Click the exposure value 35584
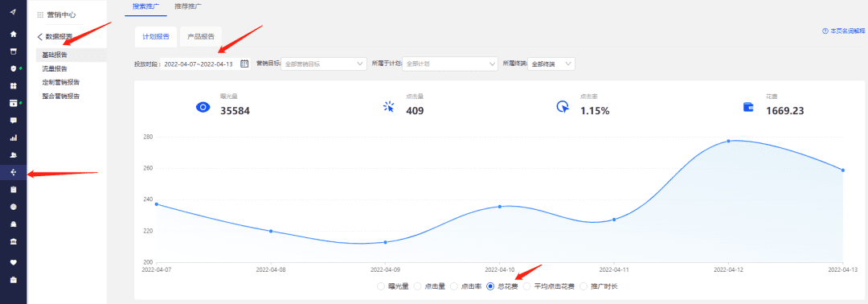This screenshot has width=868, height=304. tap(235, 111)
